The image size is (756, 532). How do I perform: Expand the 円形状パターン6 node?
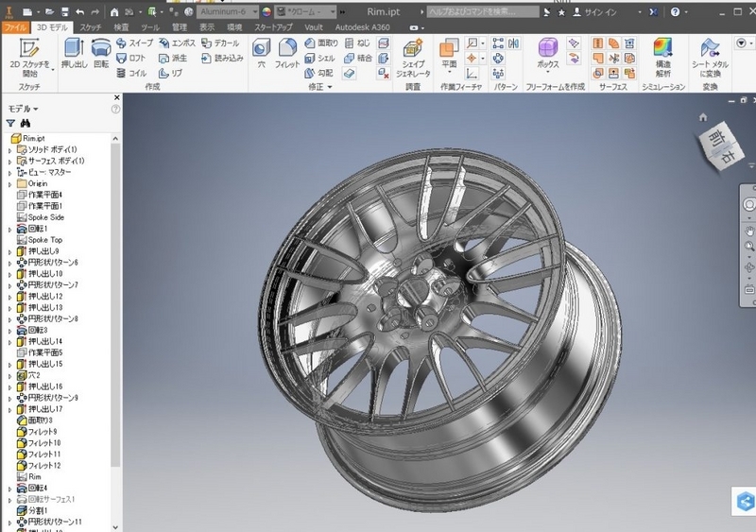9,264
